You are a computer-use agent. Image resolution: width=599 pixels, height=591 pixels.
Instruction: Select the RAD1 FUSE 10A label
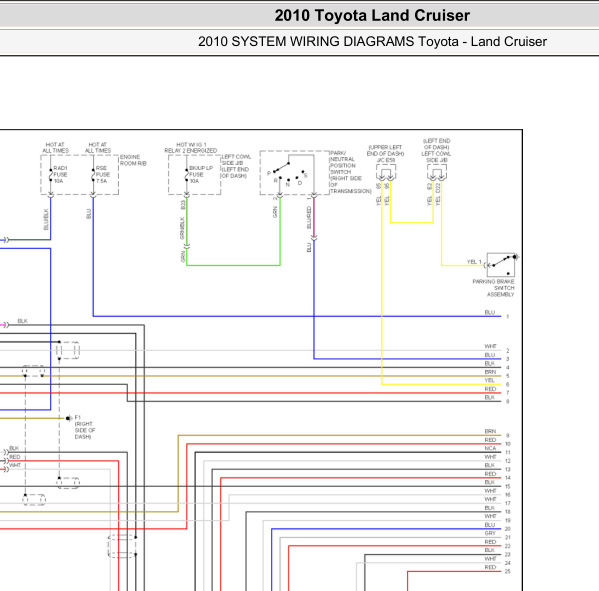[x=60, y=175]
